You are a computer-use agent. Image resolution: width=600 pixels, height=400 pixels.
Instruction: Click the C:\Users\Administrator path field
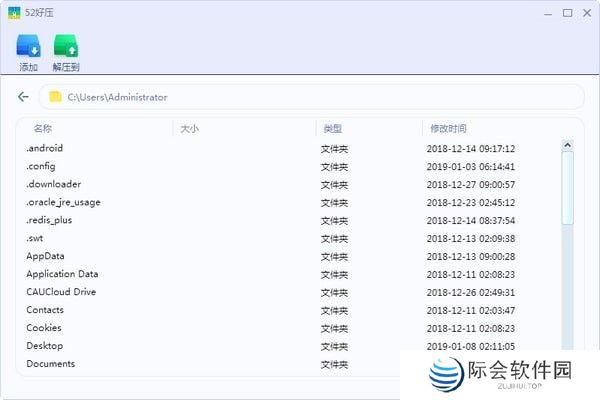pos(300,97)
